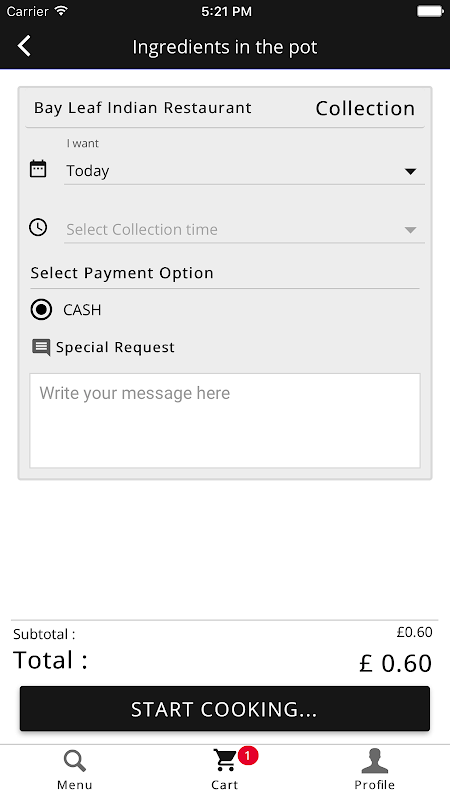
Task: Tap the battery indicator in status bar
Action: 430,11
